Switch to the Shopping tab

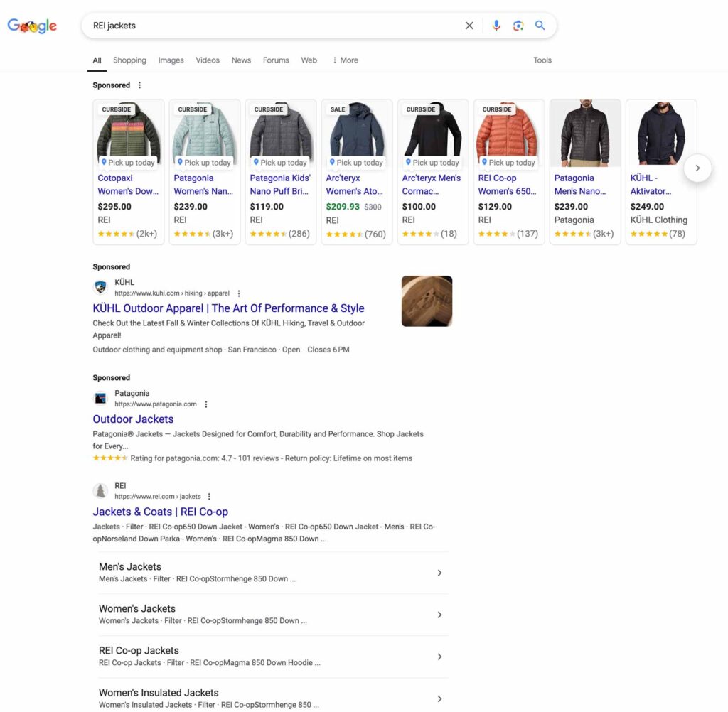click(129, 60)
